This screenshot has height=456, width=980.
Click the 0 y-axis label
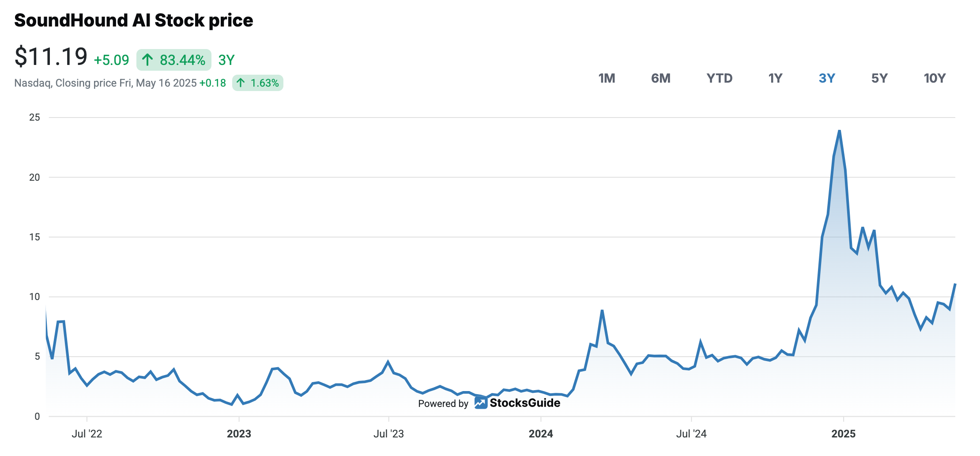[37, 416]
